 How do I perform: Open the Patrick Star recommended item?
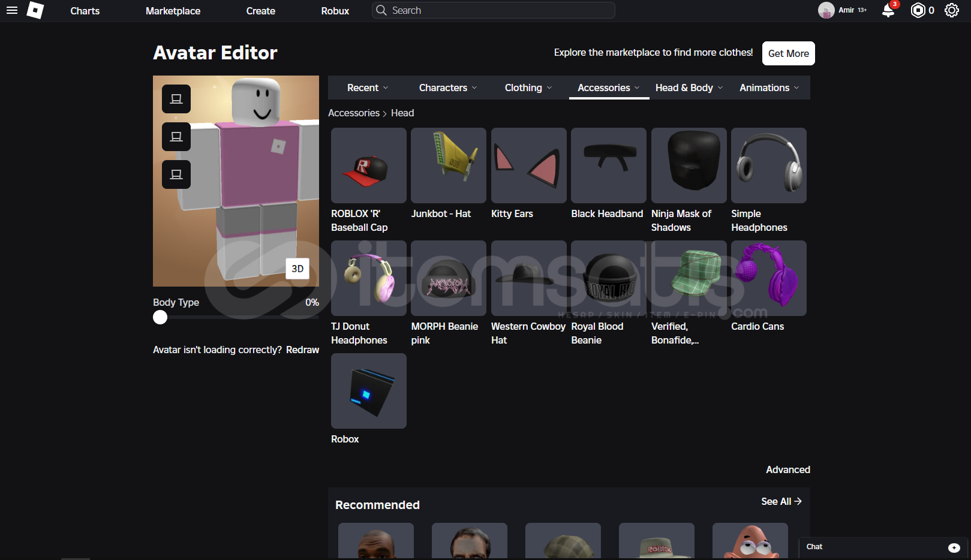click(x=750, y=541)
